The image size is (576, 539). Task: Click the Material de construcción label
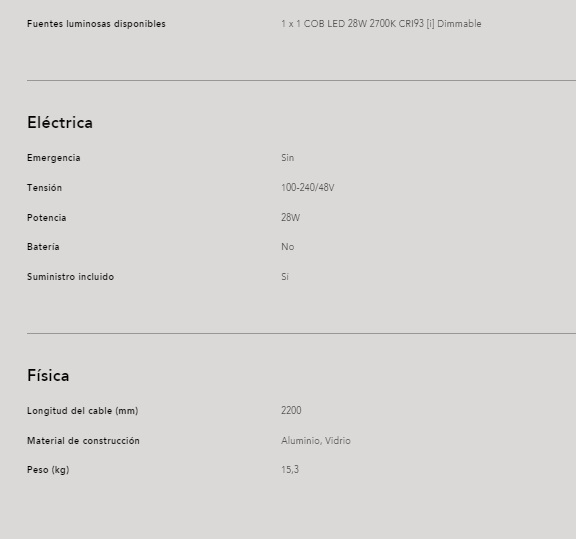pos(83,441)
